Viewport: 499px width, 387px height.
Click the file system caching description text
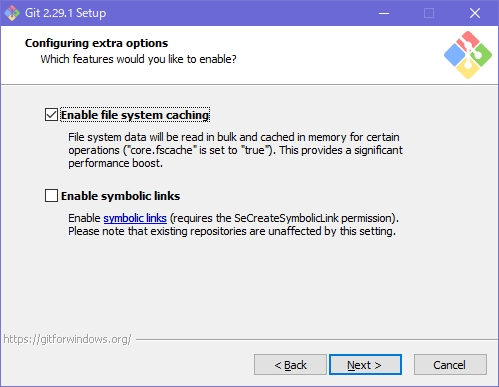click(235, 150)
